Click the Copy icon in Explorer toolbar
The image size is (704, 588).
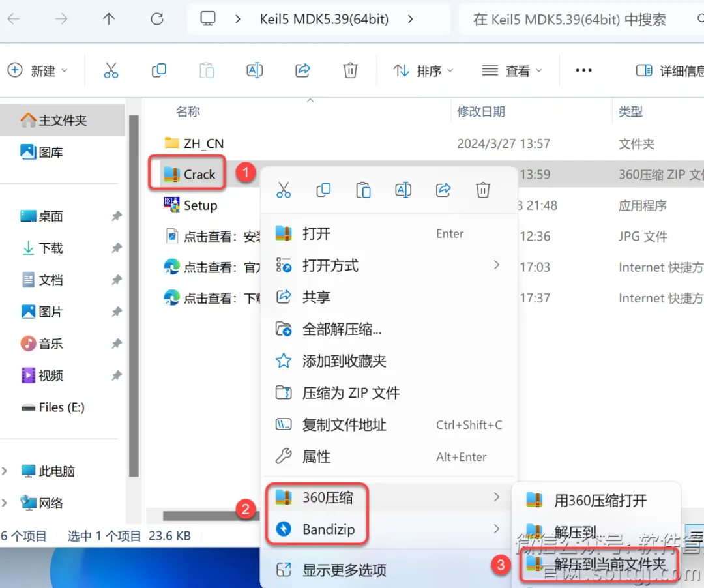click(x=159, y=70)
